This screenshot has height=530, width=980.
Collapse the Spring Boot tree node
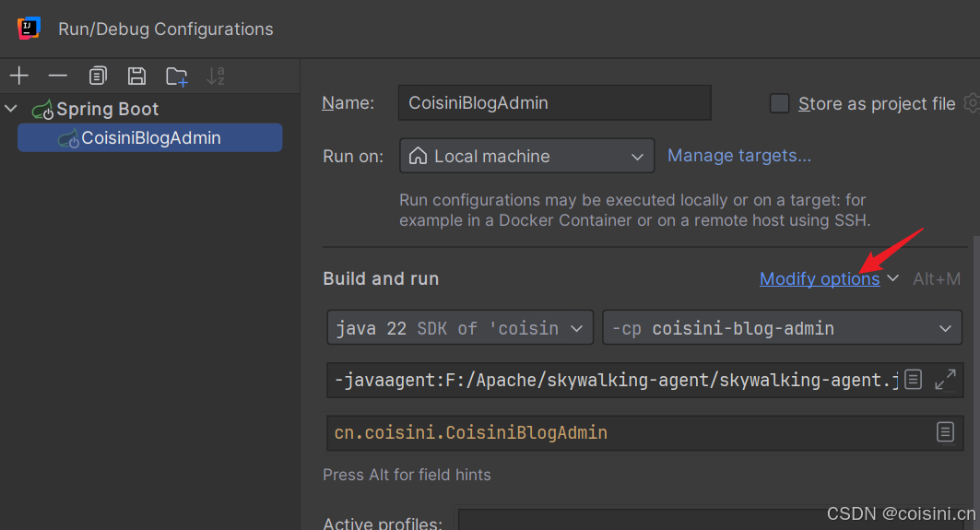click(11, 109)
